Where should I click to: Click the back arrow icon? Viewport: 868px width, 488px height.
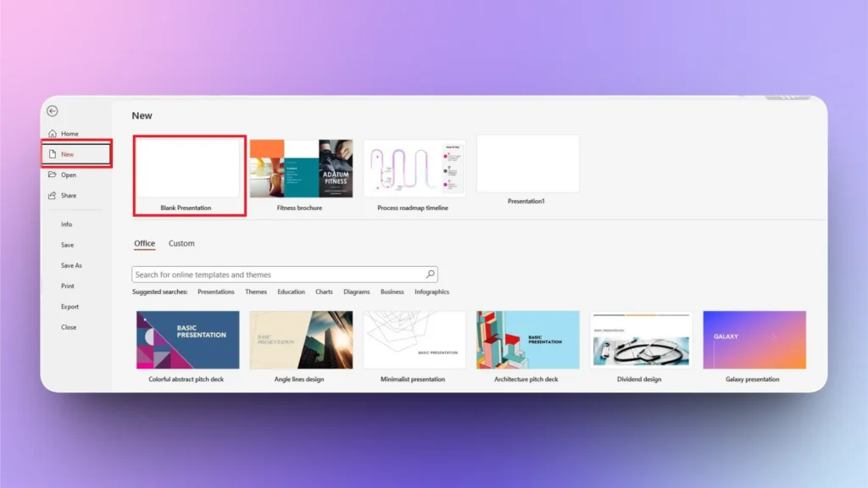click(53, 111)
